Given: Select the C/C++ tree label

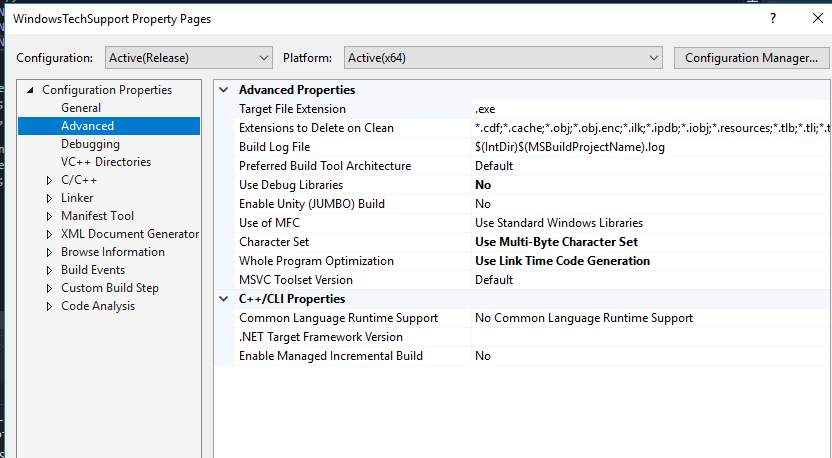Looking at the screenshot, I should [79, 180].
